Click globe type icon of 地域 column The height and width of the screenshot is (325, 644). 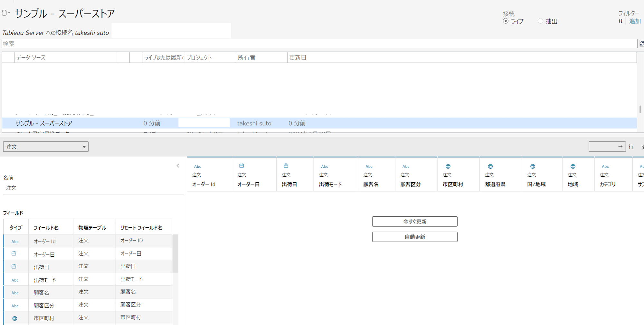573,166
